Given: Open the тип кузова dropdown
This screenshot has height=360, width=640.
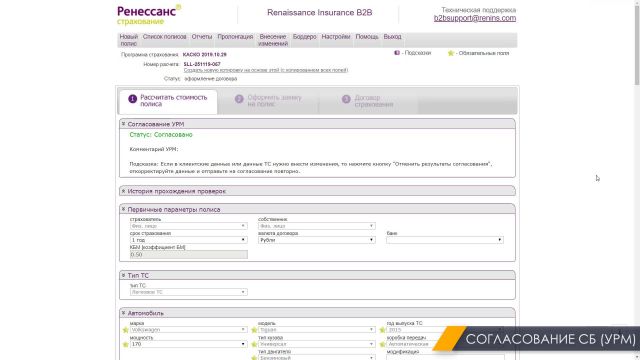Looking at the screenshot, I should pos(317,344).
